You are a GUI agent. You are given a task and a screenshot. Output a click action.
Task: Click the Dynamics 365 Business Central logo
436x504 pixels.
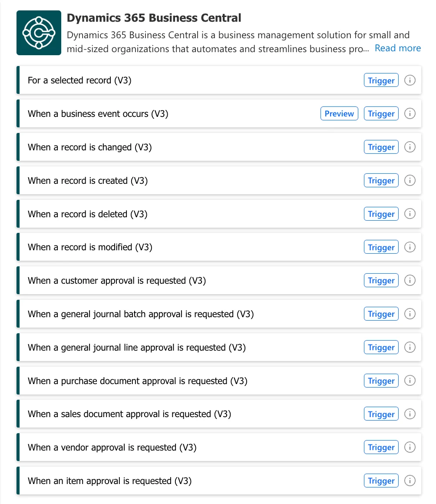point(39,33)
